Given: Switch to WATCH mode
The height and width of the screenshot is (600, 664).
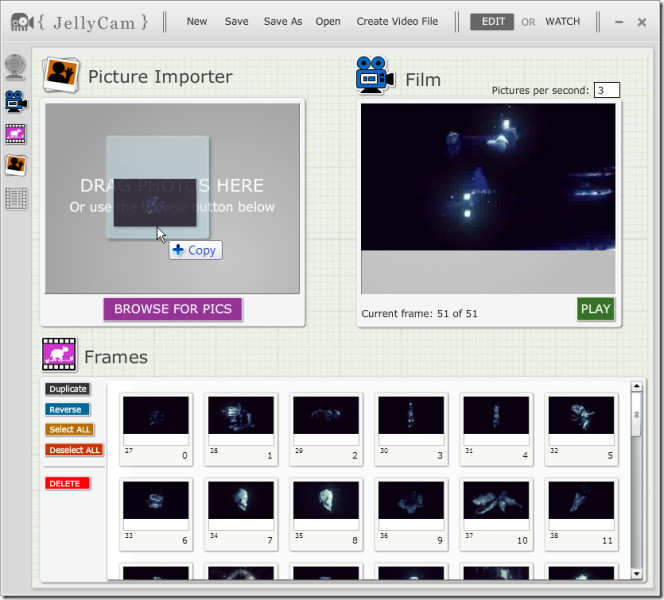Looking at the screenshot, I should (x=562, y=21).
